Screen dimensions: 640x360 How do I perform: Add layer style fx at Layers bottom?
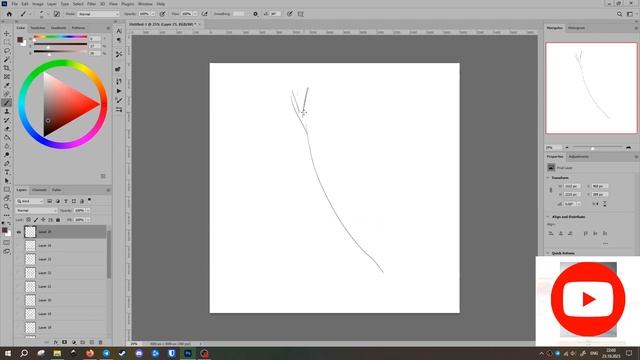coord(56,342)
